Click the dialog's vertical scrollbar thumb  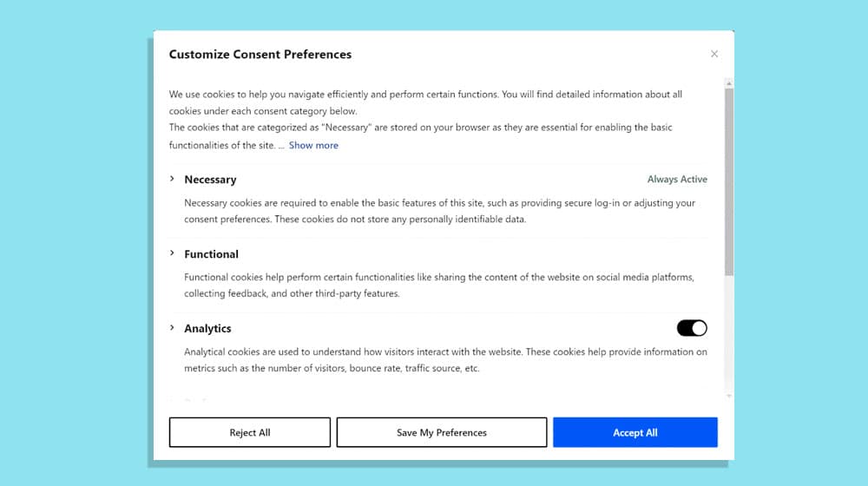[x=729, y=181]
